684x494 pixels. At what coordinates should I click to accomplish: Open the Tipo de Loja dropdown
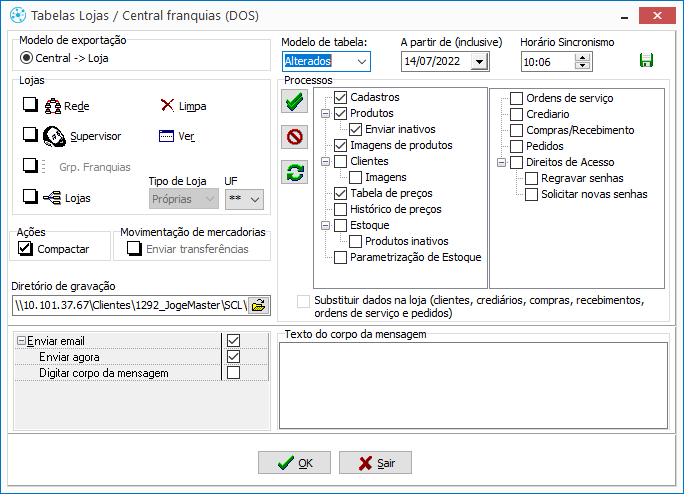point(210,199)
